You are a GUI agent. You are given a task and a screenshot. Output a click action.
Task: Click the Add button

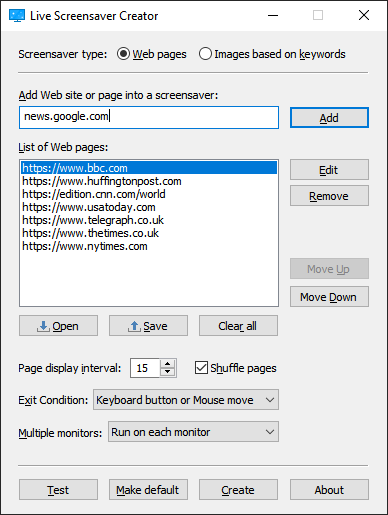tap(329, 118)
